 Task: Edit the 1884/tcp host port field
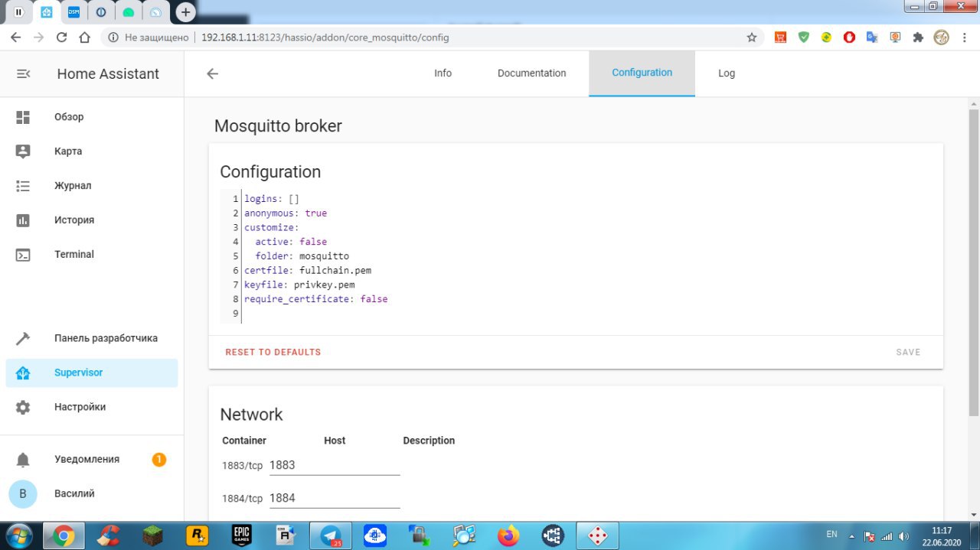[334, 498]
